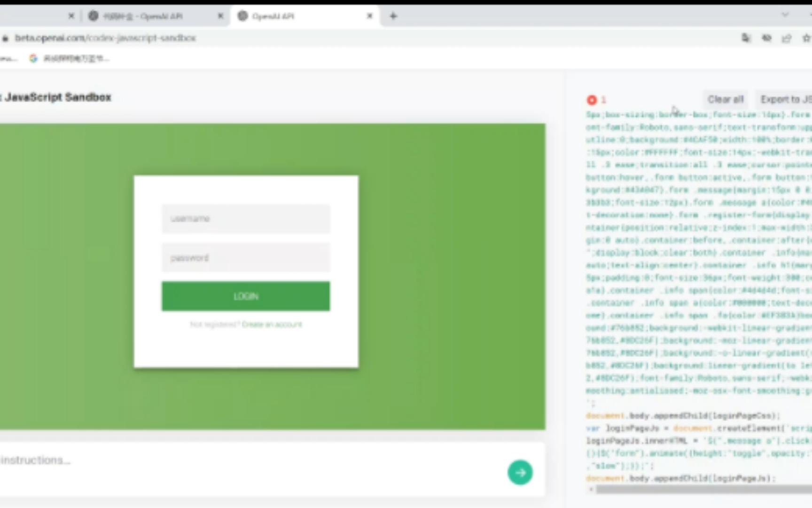The image size is (812, 508).
Task: Switch to the middle OpenAI API tab
Action: tap(155, 16)
